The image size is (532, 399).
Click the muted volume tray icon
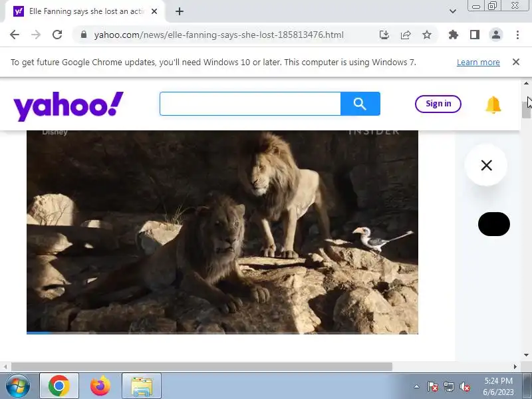(x=464, y=386)
